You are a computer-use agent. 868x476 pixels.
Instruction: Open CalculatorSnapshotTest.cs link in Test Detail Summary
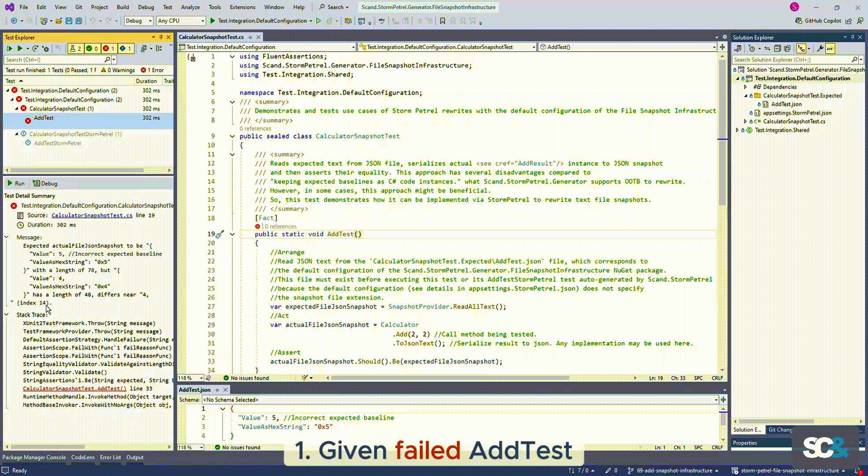(92, 215)
